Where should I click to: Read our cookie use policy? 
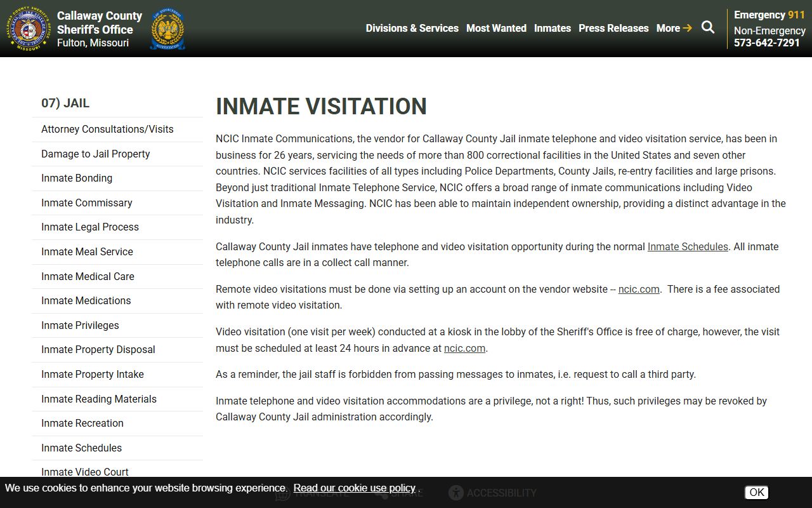[x=354, y=488]
